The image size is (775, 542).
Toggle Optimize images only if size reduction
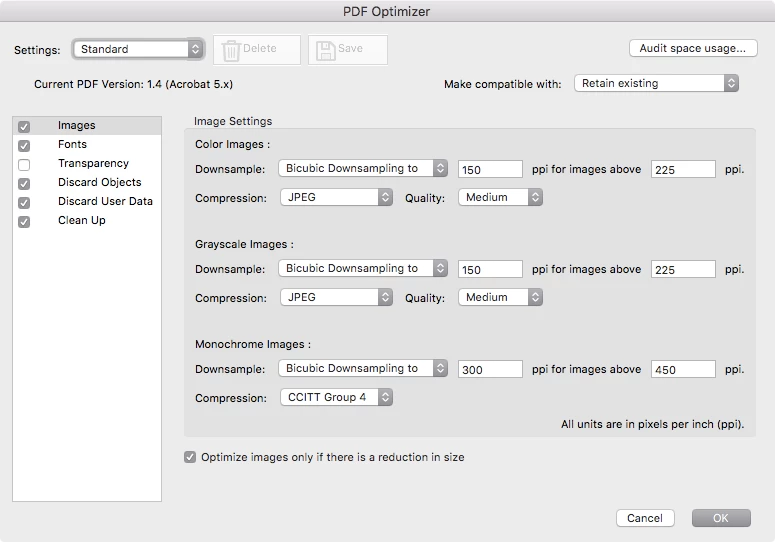click(190, 457)
